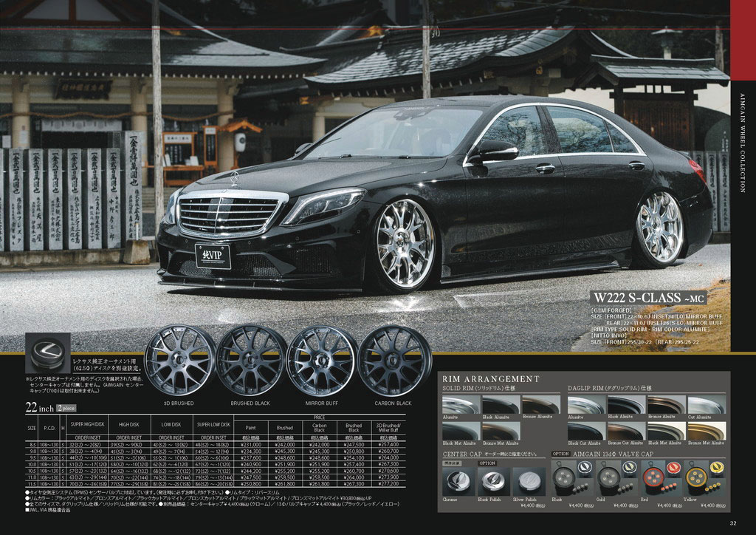Pick the solid rim Bronze Alumite swatch
The image size is (756, 535).
(x=541, y=405)
